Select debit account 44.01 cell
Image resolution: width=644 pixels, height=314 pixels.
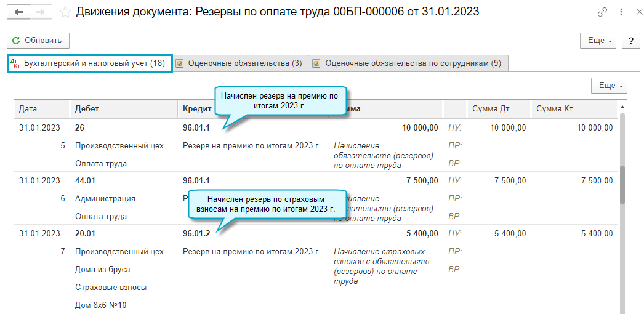click(x=85, y=180)
